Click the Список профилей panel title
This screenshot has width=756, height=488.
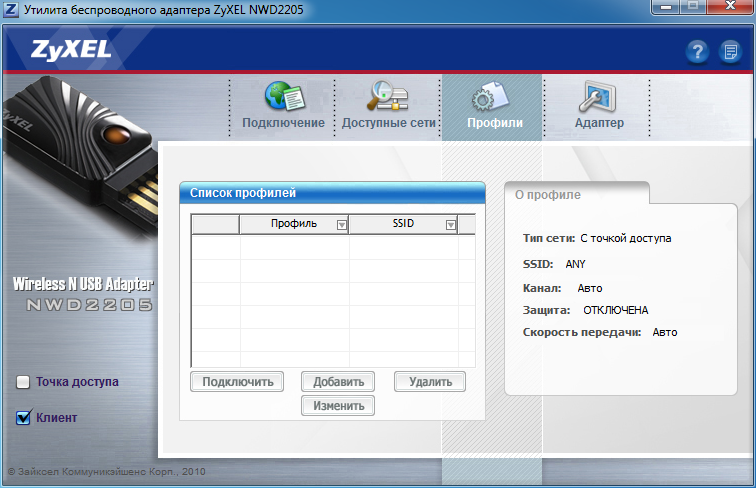pos(243,193)
